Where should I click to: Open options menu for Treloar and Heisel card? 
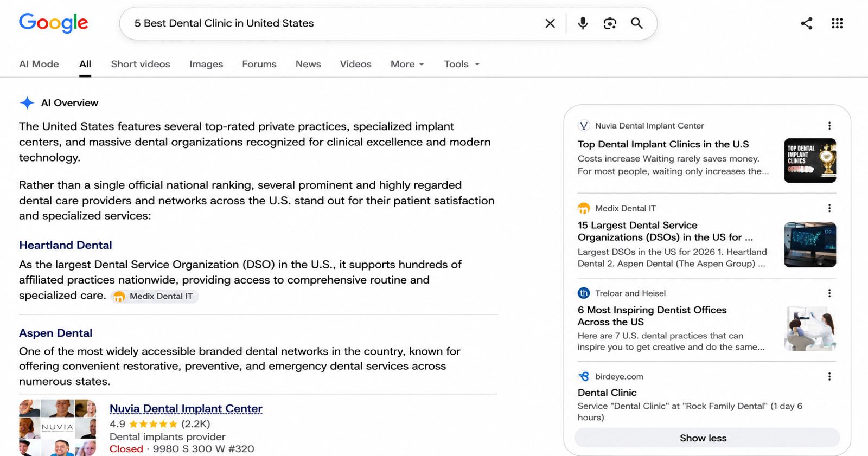coord(829,293)
